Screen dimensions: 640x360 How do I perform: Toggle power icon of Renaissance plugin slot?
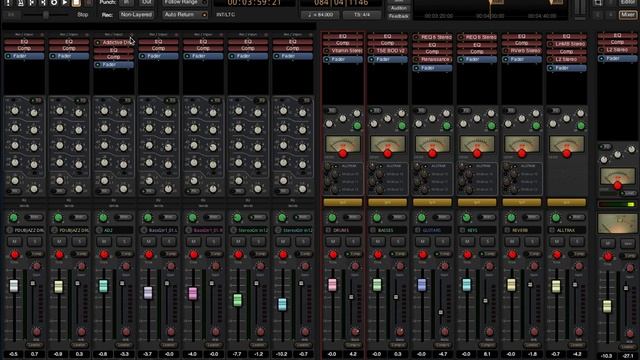416,60
